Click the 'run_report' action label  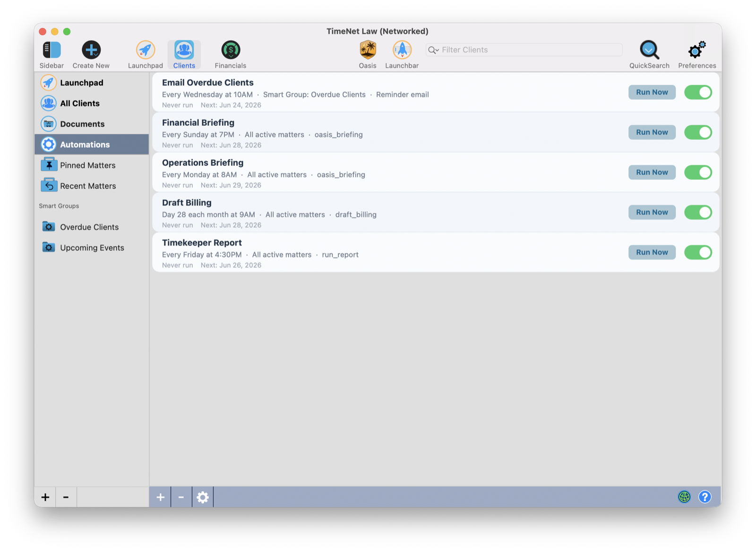point(340,255)
